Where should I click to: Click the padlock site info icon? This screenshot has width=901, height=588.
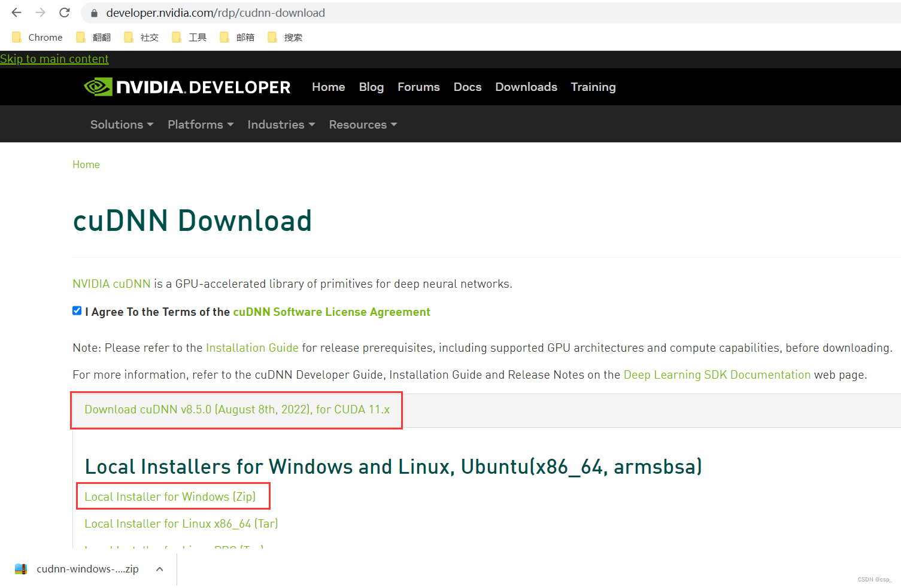[x=94, y=13]
